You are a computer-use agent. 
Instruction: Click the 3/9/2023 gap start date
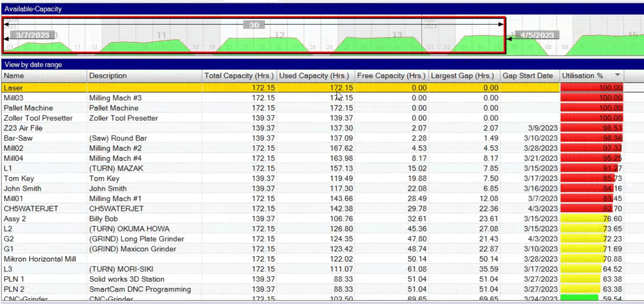pos(543,128)
